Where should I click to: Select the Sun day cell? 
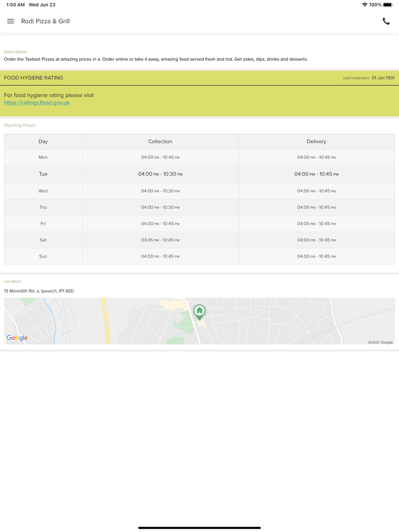(43, 256)
